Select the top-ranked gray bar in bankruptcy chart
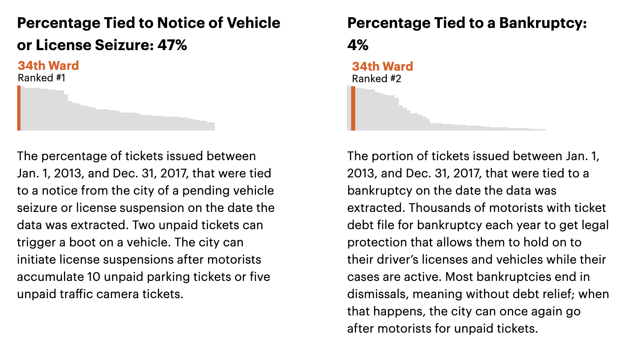The height and width of the screenshot is (354, 644). [349, 108]
